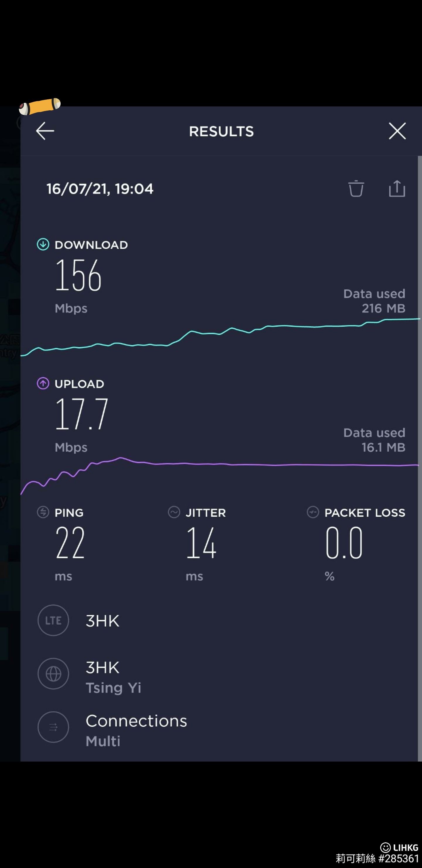Tap the LIHKG watermark logo
422x868 pixels.
(399, 847)
